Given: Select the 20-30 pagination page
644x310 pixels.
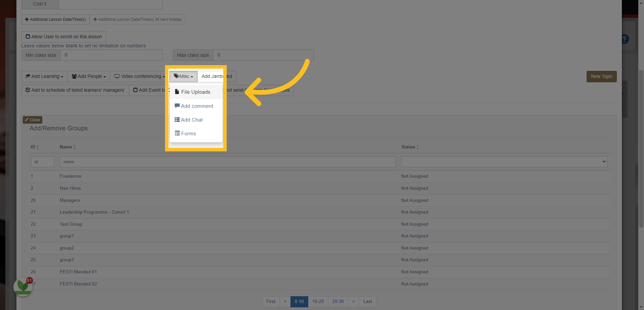Looking at the screenshot, I should pyautogui.click(x=338, y=302).
